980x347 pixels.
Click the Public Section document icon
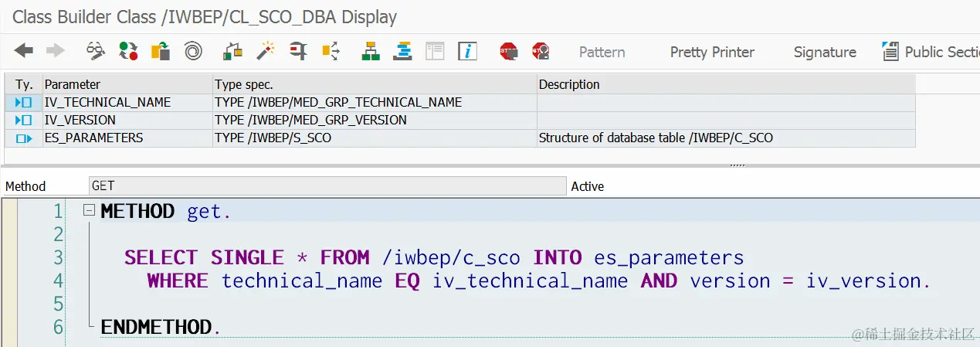tap(890, 51)
